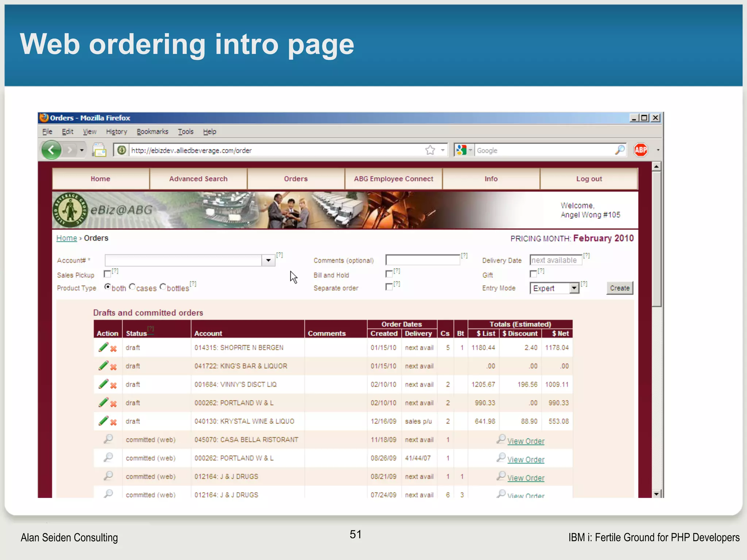The width and height of the screenshot is (747, 560).
Task: Open the History menu
Action: pos(117,132)
